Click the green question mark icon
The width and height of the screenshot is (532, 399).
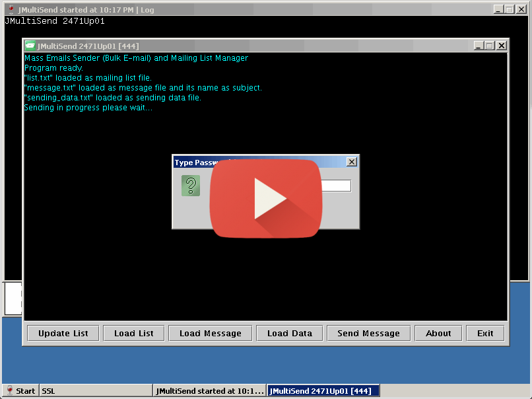[191, 186]
